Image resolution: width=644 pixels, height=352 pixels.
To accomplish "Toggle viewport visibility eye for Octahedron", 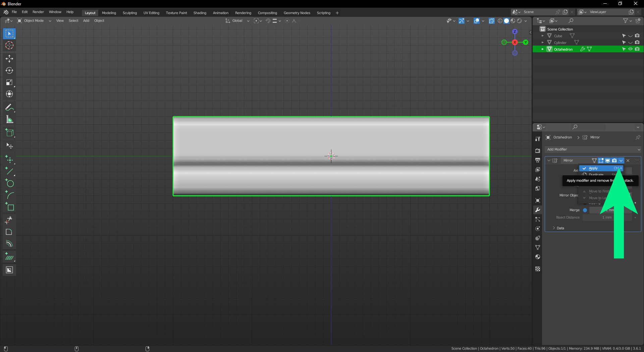I will click(x=630, y=49).
